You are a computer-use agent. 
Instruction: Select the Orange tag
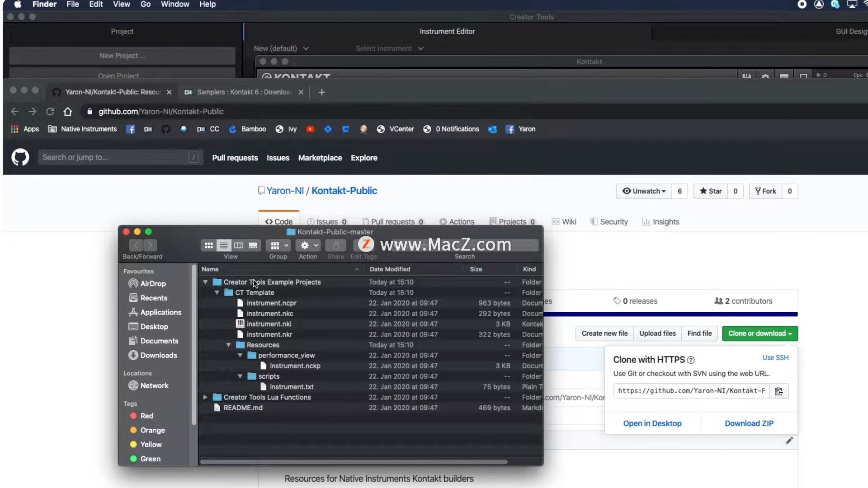[x=147, y=431]
